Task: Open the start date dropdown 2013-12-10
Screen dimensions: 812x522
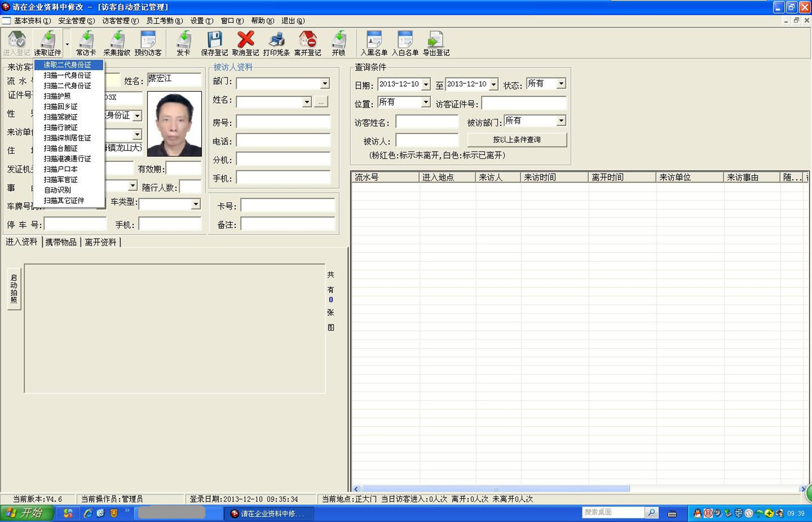Action: [x=426, y=85]
